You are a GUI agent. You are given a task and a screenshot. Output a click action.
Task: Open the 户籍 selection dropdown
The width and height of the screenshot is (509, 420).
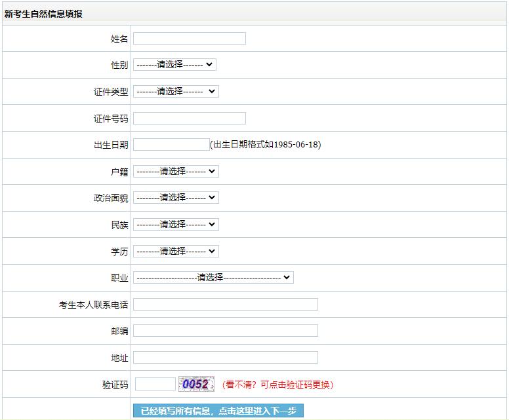point(176,172)
